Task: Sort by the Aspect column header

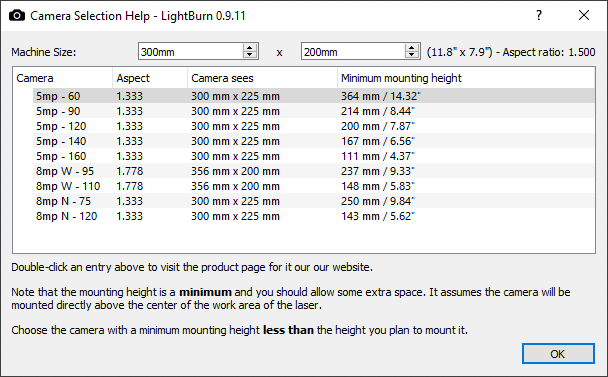Action: coord(150,78)
